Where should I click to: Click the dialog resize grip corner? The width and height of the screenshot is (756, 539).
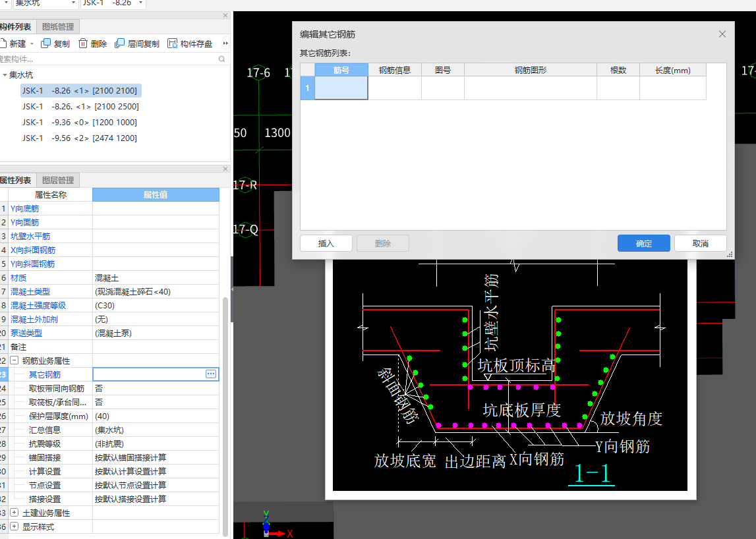pos(730,254)
